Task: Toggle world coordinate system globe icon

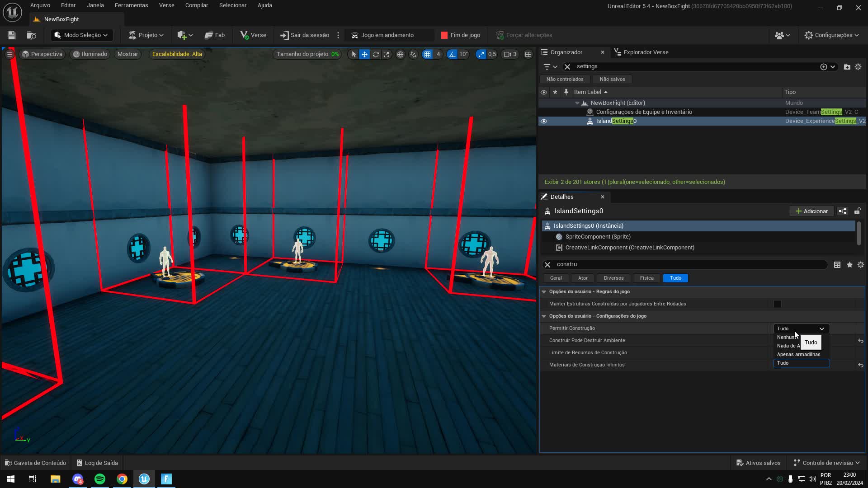Action: pyautogui.click(x=400, y=54)
